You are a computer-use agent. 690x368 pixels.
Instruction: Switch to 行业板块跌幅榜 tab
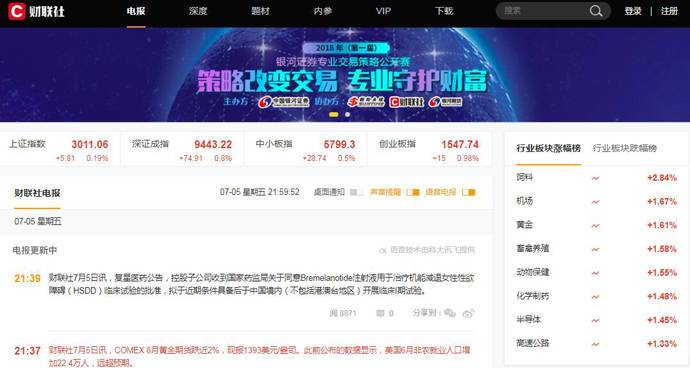pos(625,148)
